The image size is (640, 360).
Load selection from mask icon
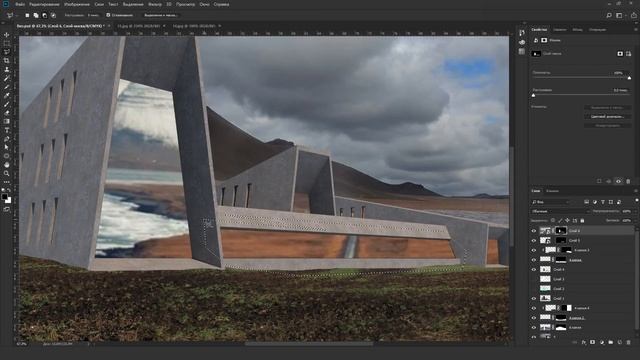pos(599,181)
